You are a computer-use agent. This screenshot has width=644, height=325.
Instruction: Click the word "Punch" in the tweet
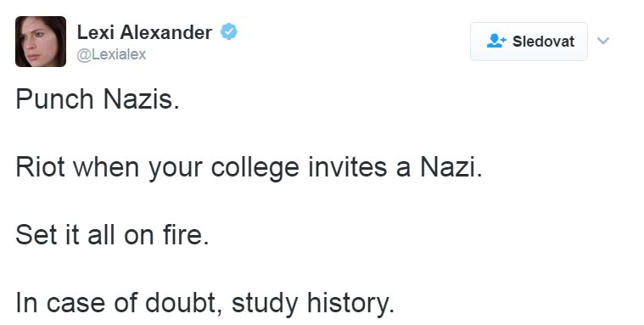click(54, 100)
